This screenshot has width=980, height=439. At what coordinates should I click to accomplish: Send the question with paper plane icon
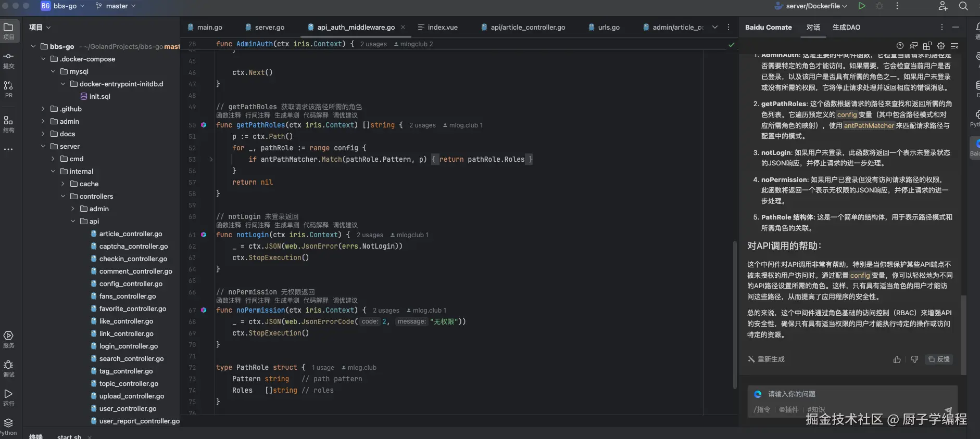(x=948, y=410)
